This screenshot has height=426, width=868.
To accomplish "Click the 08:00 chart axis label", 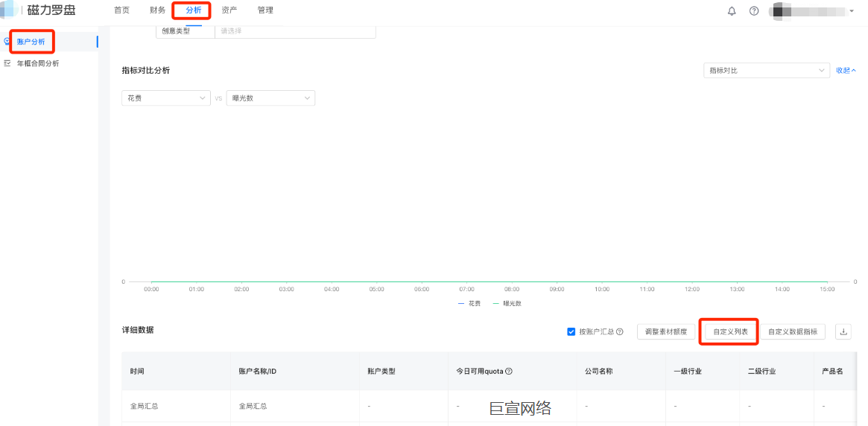I will pyautogui.click(x=512, y=290).
